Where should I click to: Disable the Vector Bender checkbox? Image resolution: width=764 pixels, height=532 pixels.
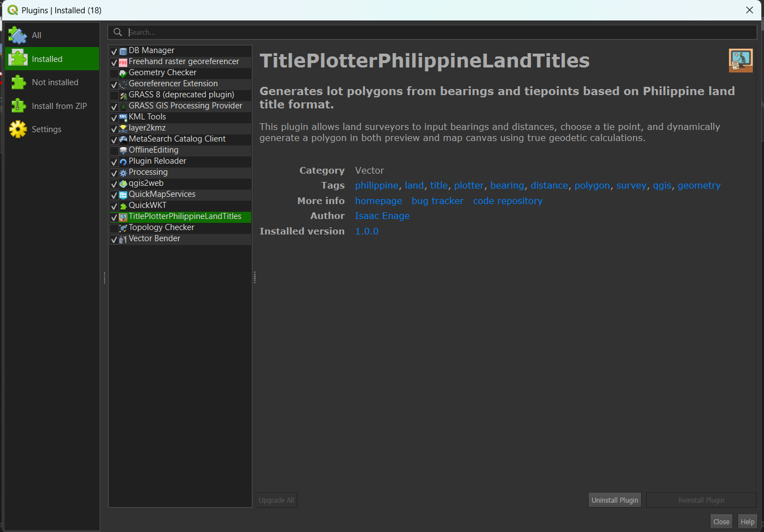point(114,239)
